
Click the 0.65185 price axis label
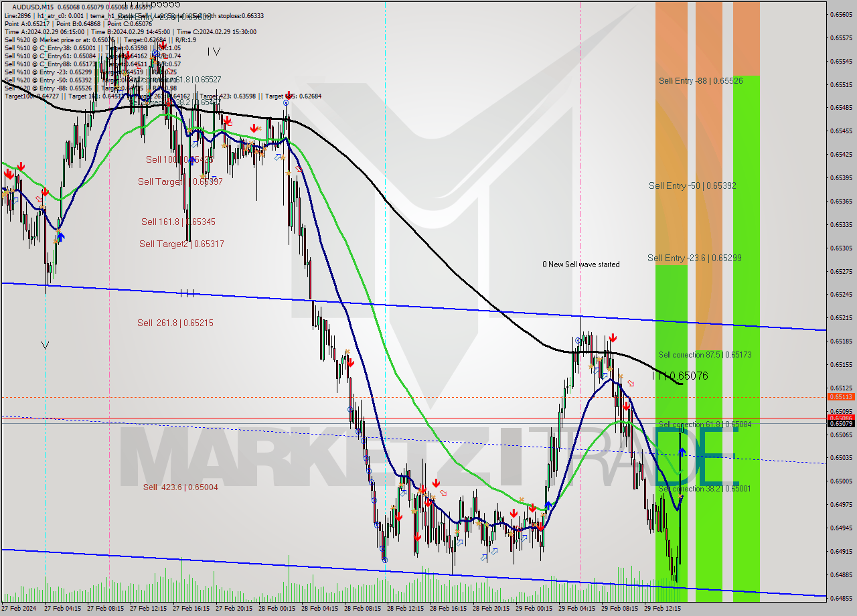[841, 341]
